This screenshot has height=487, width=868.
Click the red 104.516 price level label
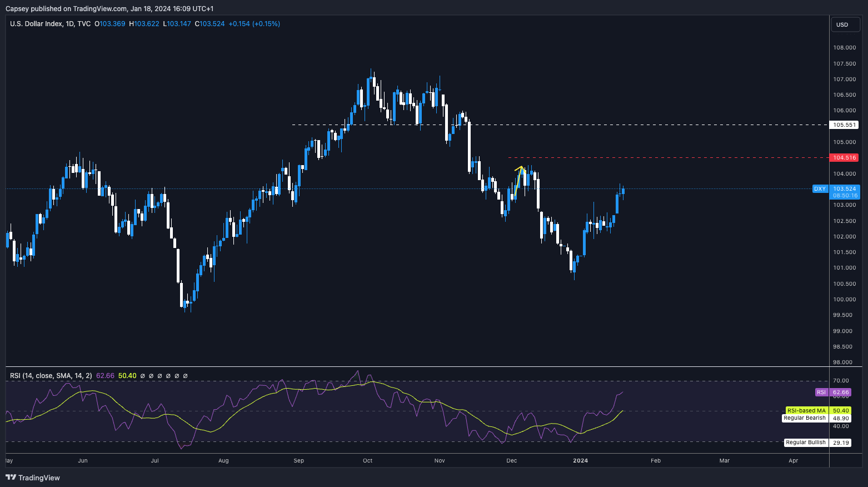[x=844, y=158]
